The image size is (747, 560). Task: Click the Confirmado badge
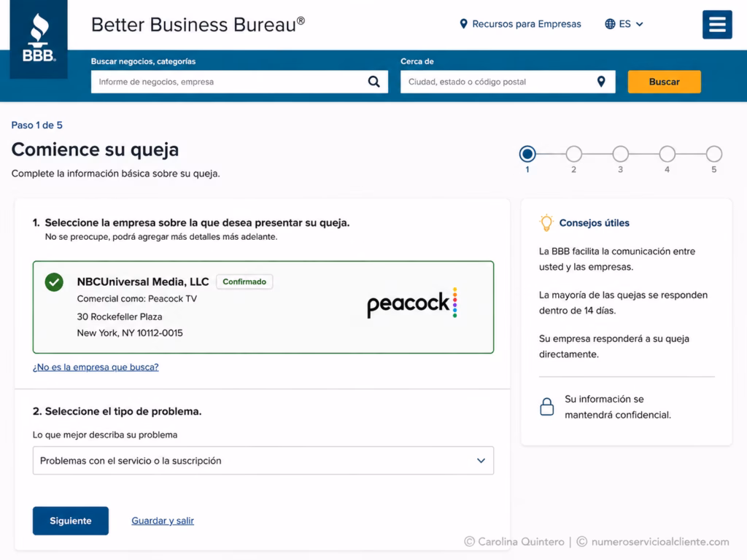point(244,282)
